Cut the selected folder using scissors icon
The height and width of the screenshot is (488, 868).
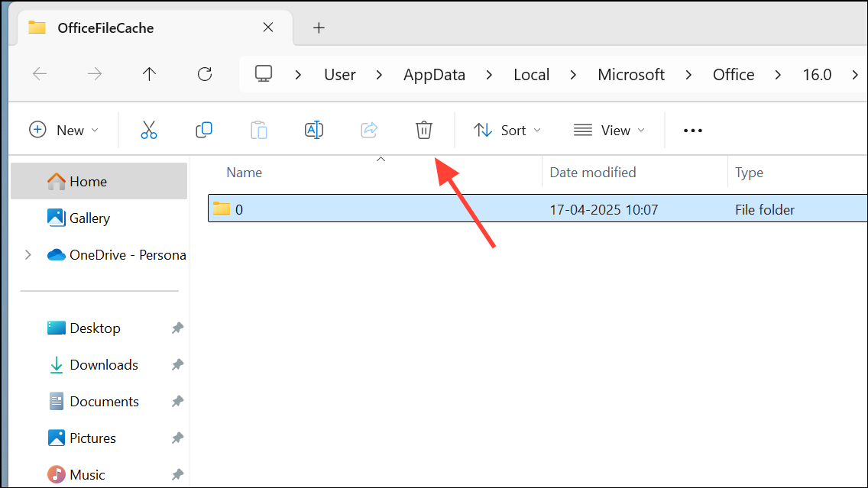[149, 130]
